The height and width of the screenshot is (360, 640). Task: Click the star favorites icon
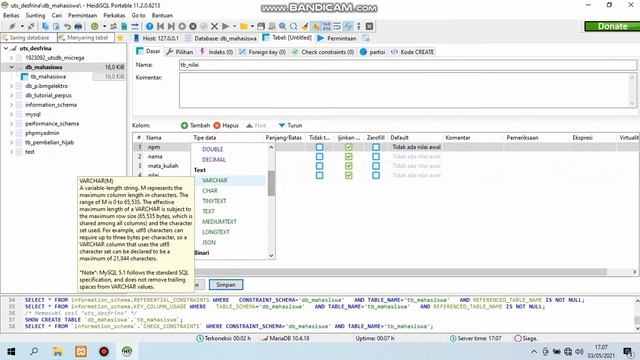click(x=120, y=38)
